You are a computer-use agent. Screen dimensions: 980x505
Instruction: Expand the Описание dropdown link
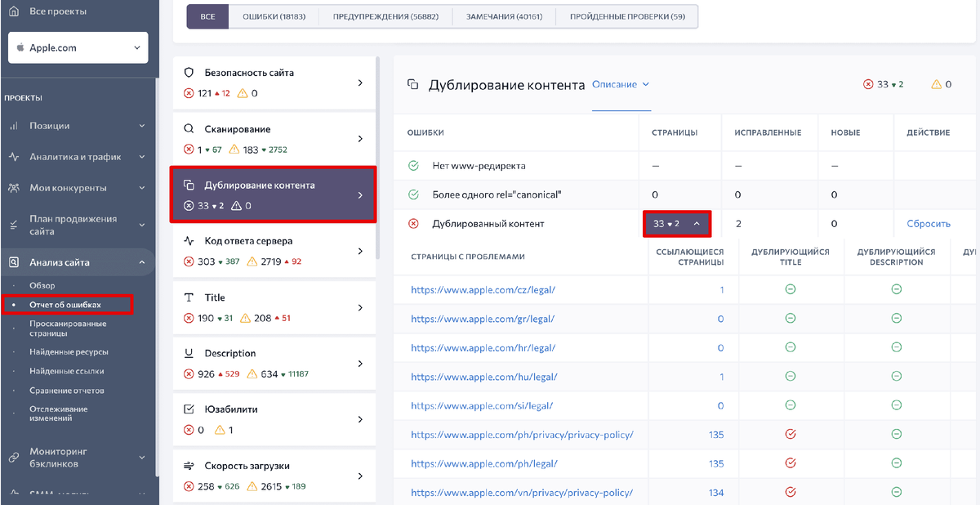[621, 84]
